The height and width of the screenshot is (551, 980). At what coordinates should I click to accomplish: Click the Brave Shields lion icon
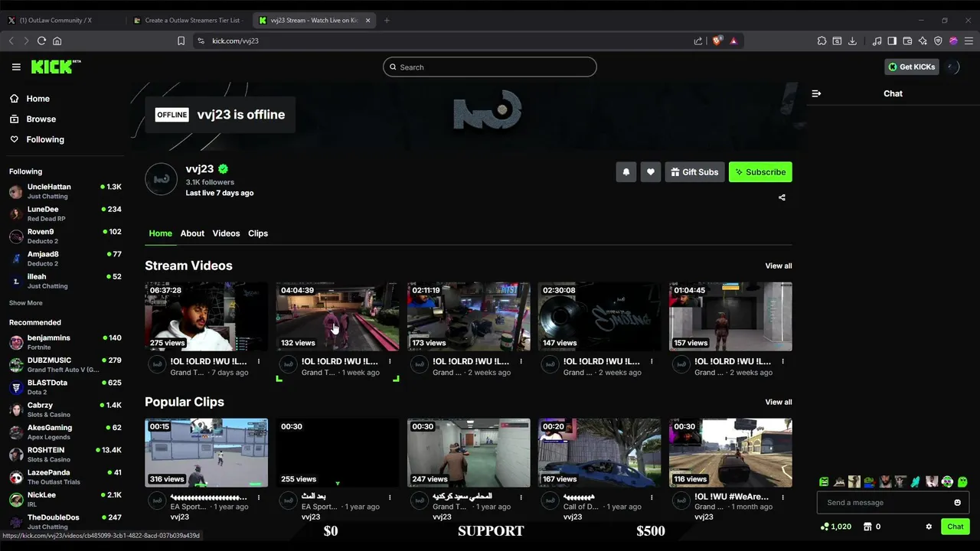click(717, 41)
